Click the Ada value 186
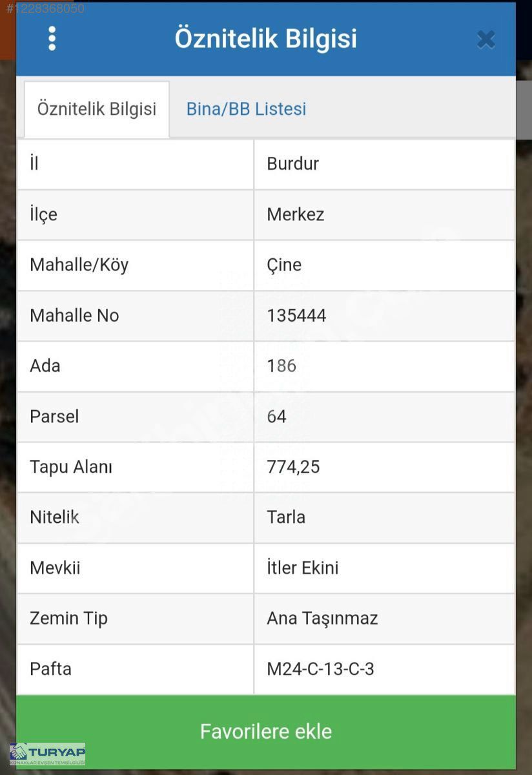 click(281, 366)
